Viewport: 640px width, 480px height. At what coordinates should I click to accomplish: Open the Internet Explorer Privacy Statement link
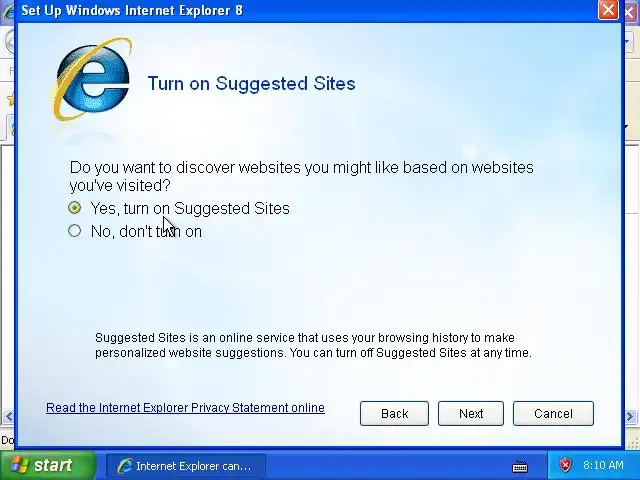coord(185,408)
